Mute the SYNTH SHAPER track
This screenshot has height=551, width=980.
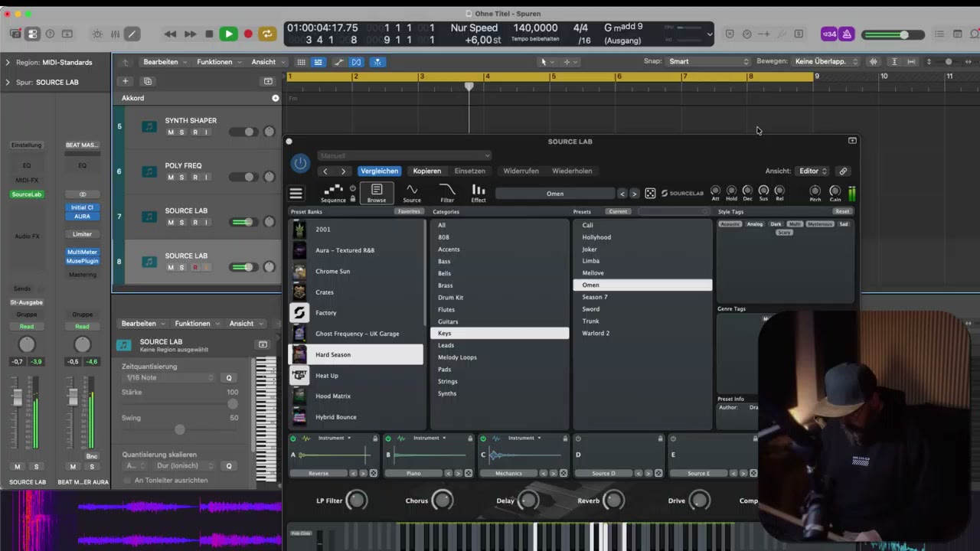(x=171, y=132)
